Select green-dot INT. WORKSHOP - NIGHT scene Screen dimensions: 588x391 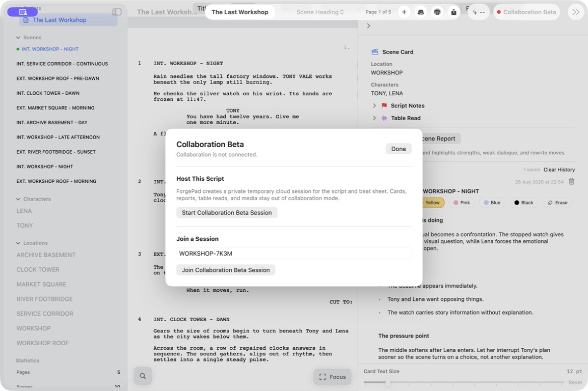pos(50,49)
